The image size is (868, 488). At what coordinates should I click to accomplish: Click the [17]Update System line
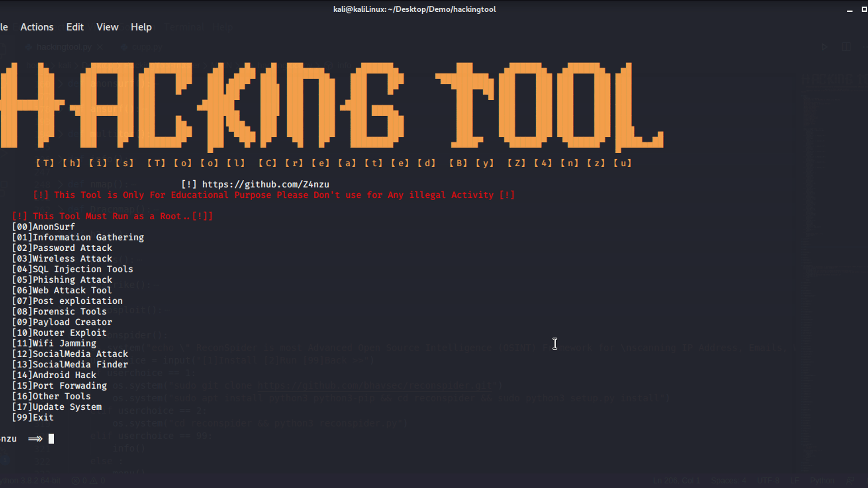point(57,407)
